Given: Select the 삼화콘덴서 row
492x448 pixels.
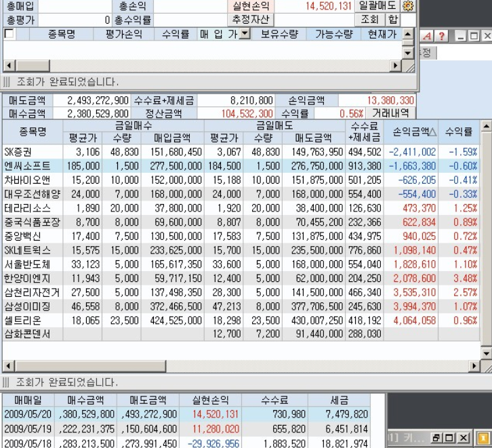Looking at the screenshot, I should point(241,334).
